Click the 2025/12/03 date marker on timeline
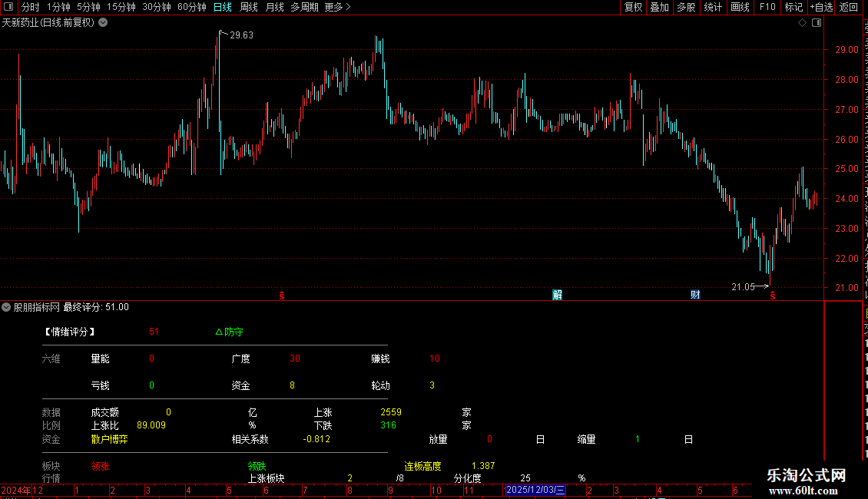The height and width of the screenshot is (499, 868). click(x=535, y=490)
